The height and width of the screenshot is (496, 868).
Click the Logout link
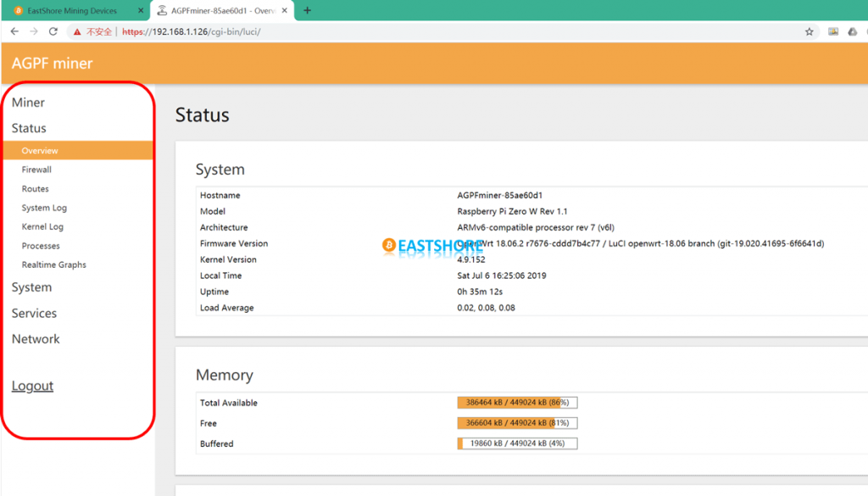pos(32,386)
